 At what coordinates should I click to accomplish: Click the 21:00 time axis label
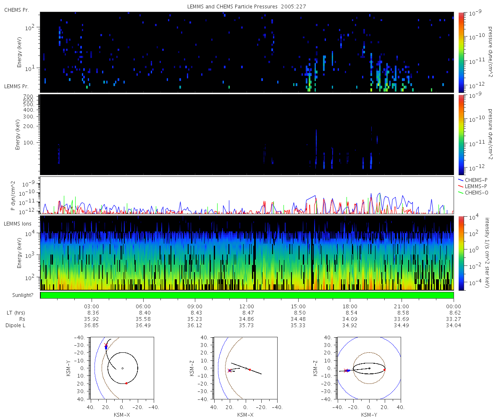click(x=402, y=306)
